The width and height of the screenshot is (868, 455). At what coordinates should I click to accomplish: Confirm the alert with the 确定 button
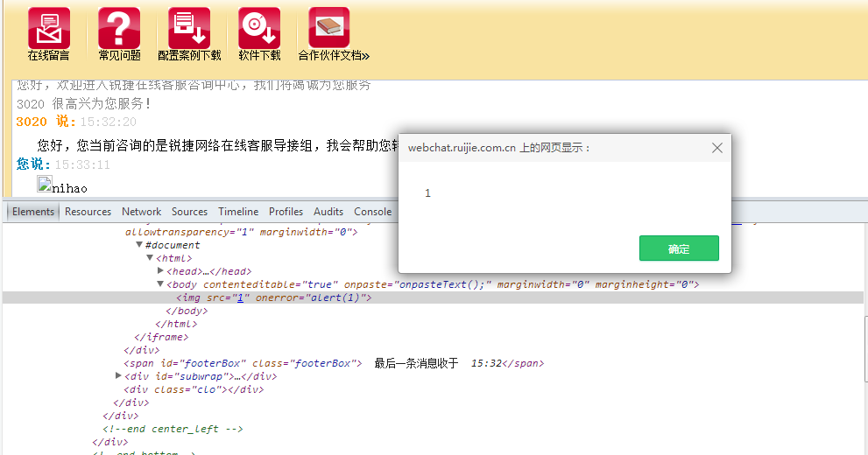point(679,248)
